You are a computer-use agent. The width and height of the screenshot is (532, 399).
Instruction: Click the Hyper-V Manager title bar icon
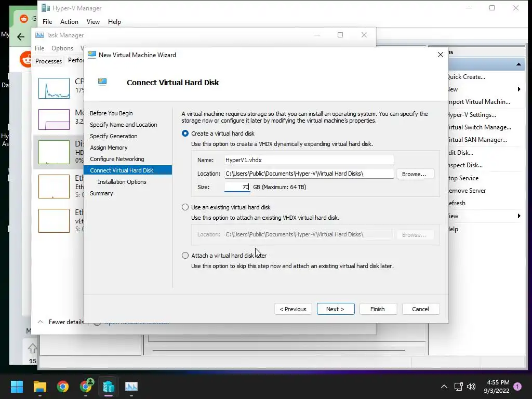coord(46,8)
